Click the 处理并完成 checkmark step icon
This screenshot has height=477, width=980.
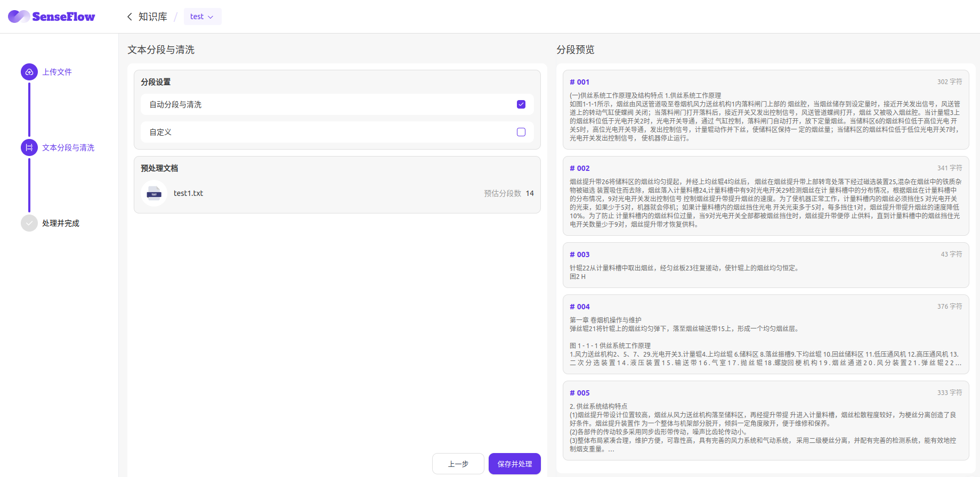coord(29,223)
